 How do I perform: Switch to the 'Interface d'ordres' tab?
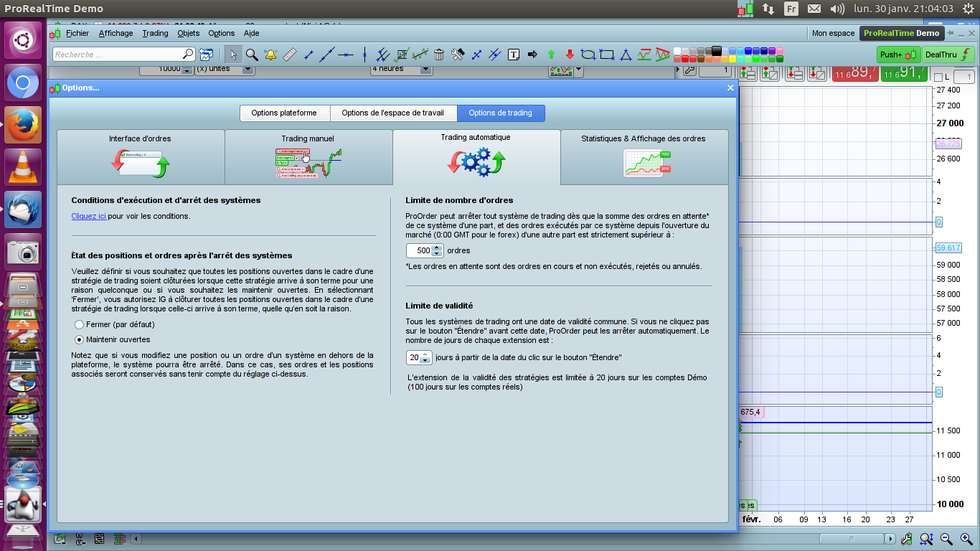[141, 157]
